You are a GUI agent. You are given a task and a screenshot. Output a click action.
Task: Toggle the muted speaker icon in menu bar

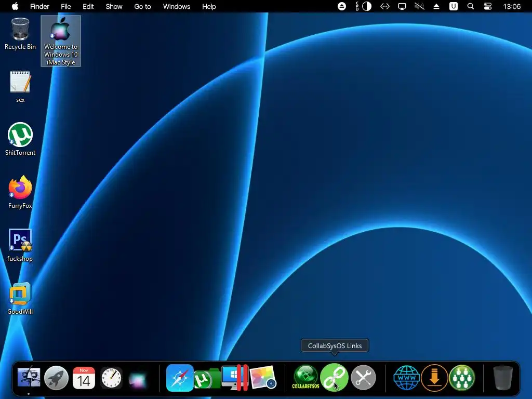click(x=419, y=6)
